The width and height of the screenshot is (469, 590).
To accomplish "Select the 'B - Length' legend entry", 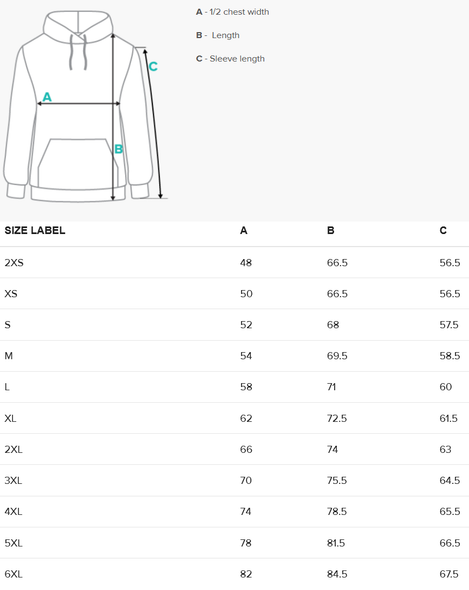I will click(x=218, y=35).
